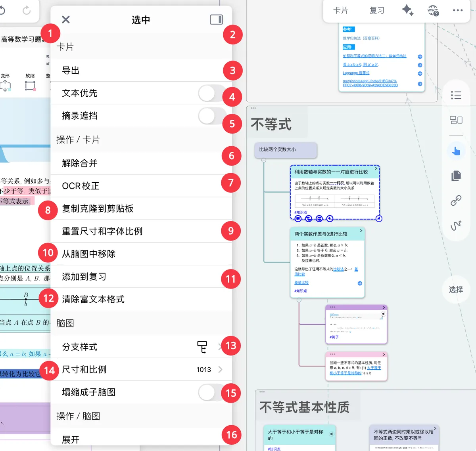This screenshot has width=476, height=451.
Task: Select the 放缩 scale tool
Action: [x=30, y=82]
